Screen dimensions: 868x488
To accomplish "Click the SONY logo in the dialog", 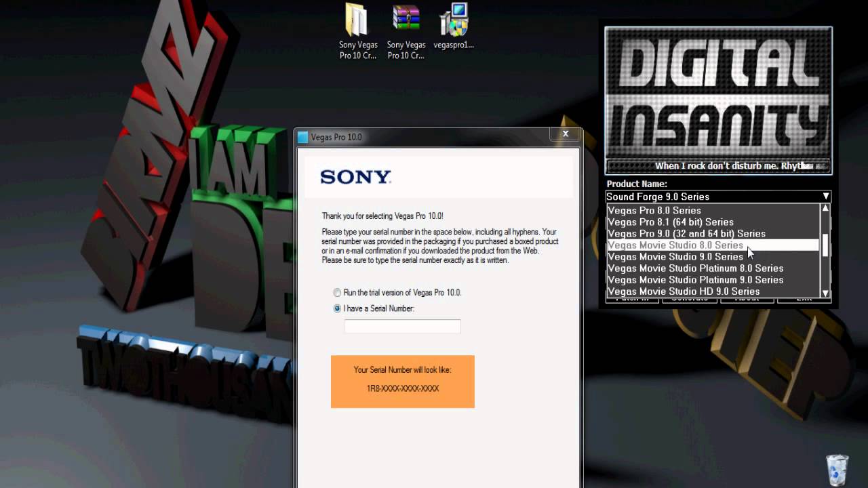I will [x=355, y=177].
